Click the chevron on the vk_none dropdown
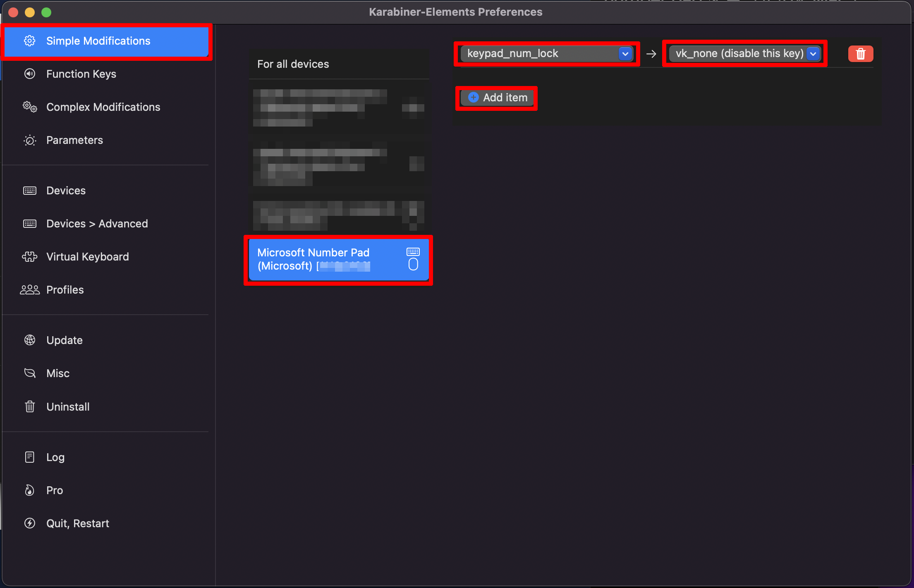 [813, 54]
